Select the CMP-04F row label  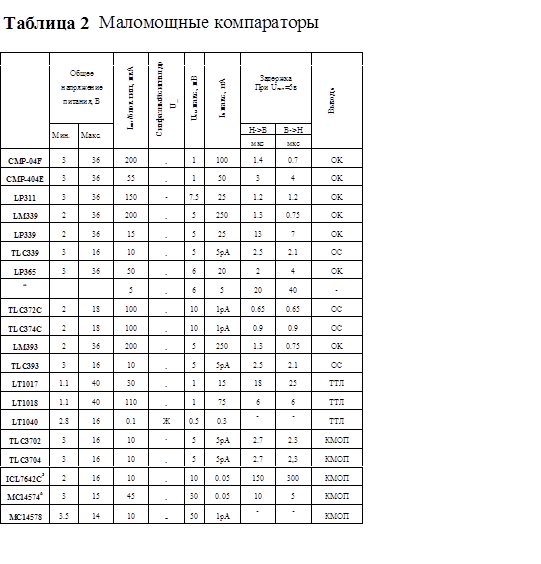click(x=25, y=161)
